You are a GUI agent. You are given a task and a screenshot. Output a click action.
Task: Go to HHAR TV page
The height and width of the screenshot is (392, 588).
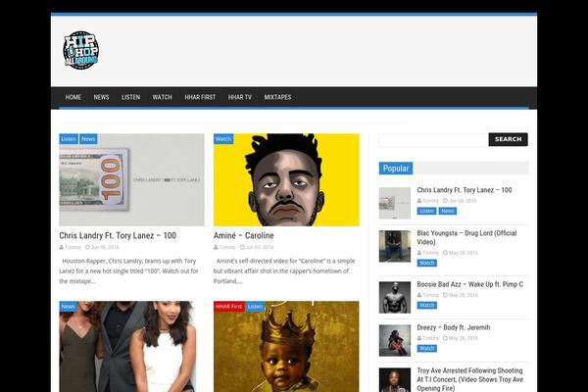click(240, 97)
